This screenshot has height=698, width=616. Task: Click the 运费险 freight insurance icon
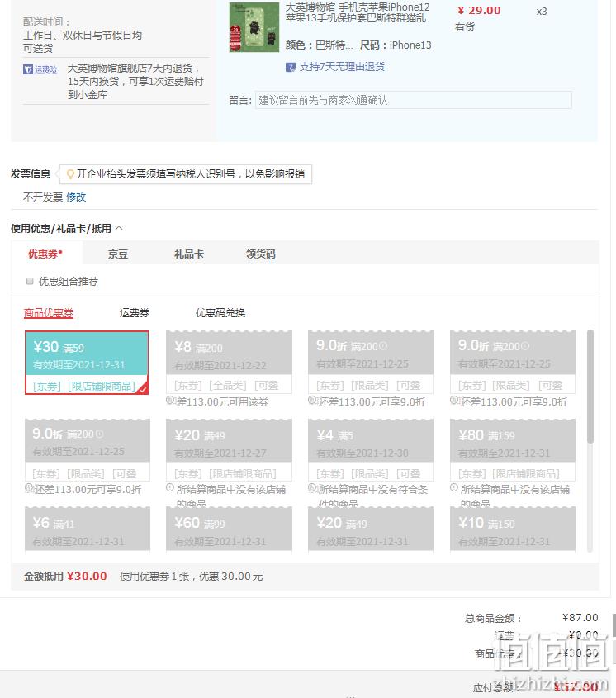pos(40,69)
